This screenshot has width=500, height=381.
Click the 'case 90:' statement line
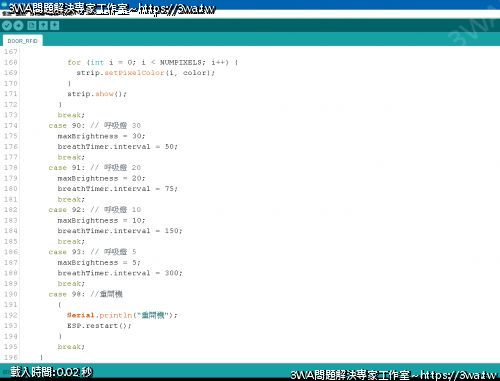click(x=95, y=125)
